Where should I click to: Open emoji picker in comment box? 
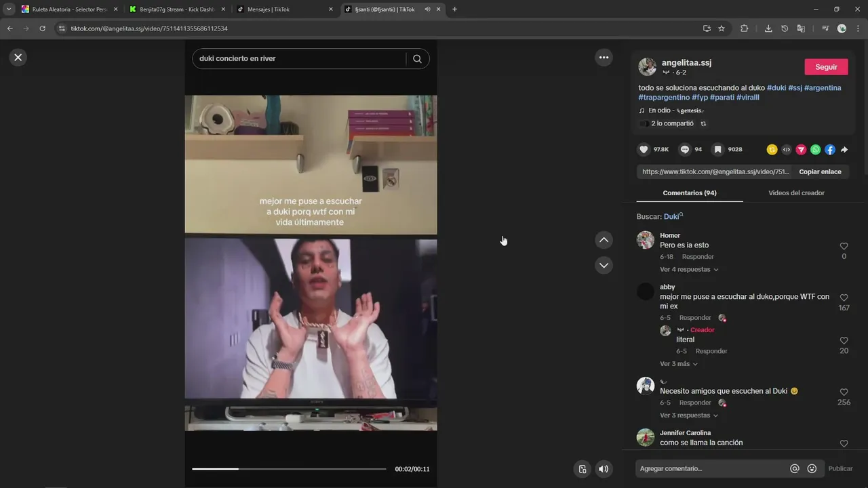pos(812,468)
